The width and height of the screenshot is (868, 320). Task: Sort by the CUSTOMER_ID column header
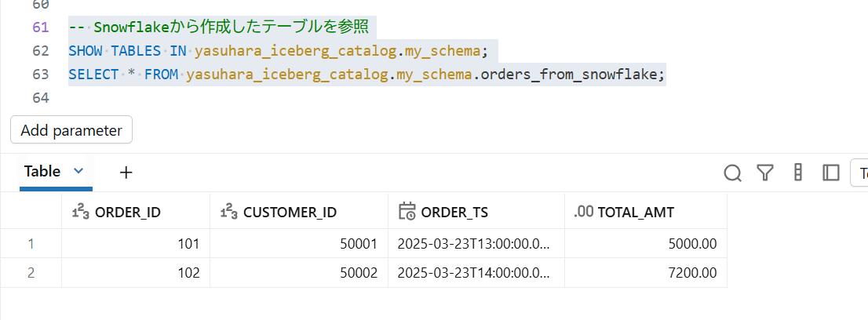[290, 211]
